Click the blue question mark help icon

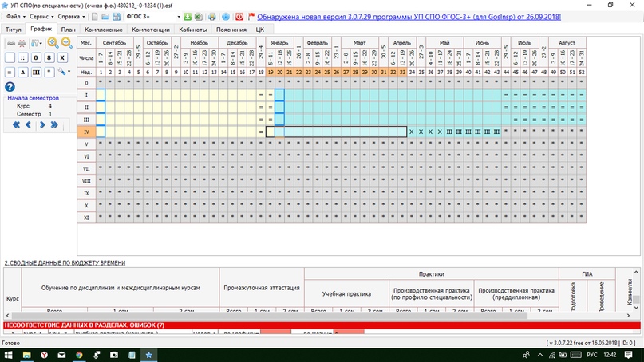pyautogui.click(x=10, y=87)
